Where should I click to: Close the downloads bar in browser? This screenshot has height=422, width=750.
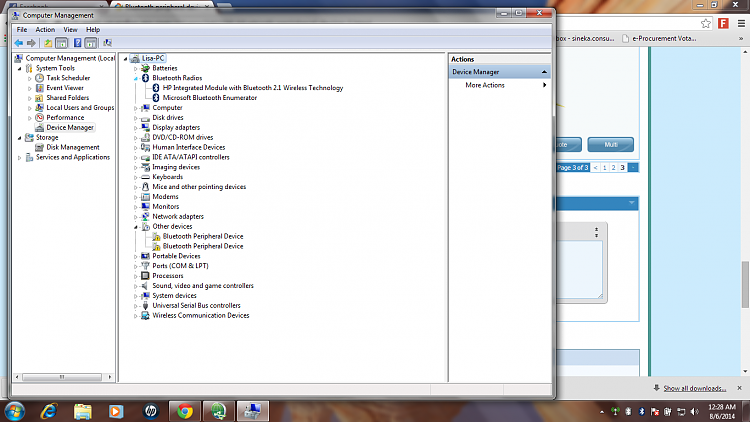point(739,388)
